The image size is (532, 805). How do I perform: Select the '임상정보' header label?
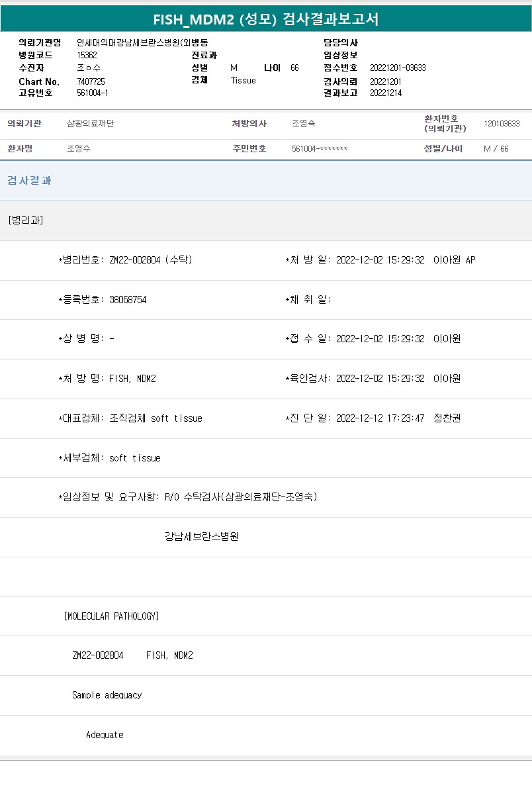[x=341, y=56]
